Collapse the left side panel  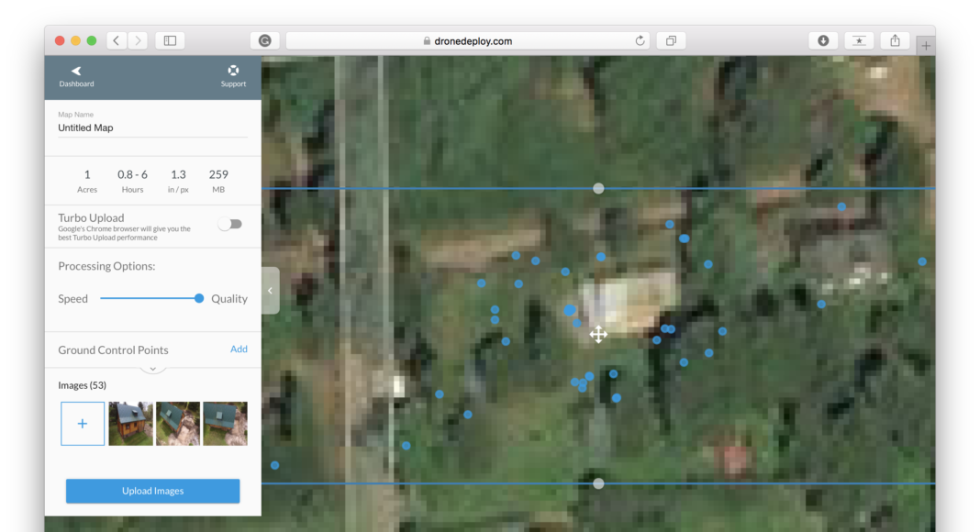[270, 290]
